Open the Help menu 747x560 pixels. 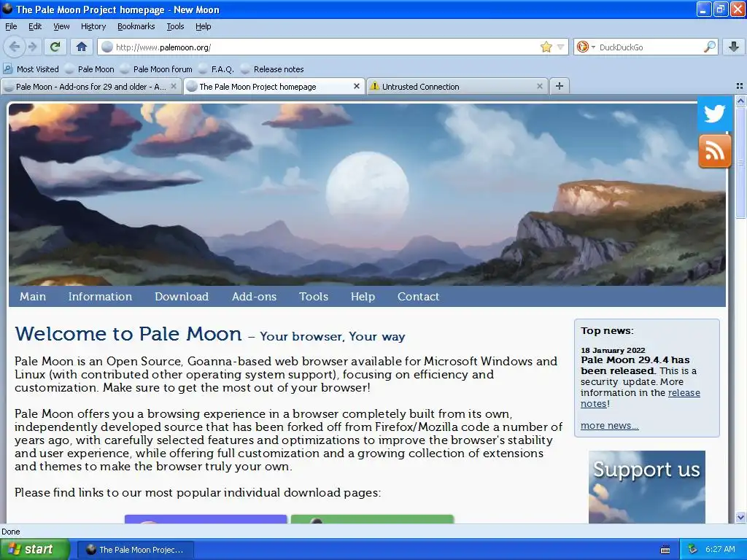coord(203,26)
